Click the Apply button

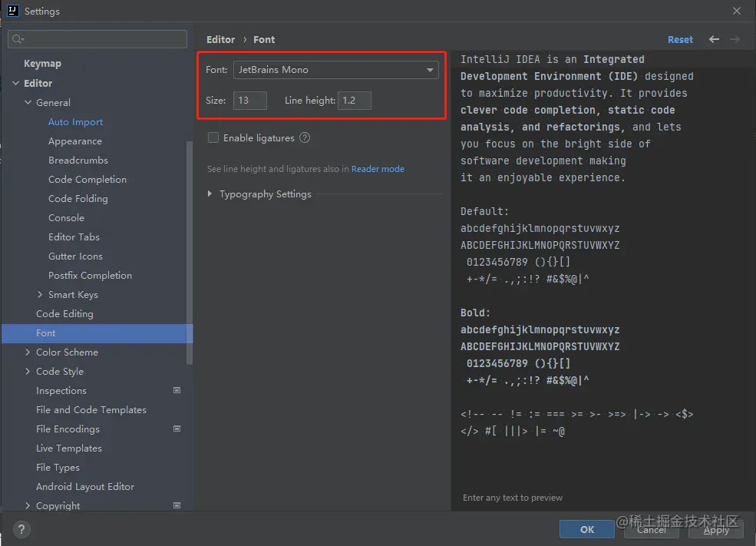point(716,529)
